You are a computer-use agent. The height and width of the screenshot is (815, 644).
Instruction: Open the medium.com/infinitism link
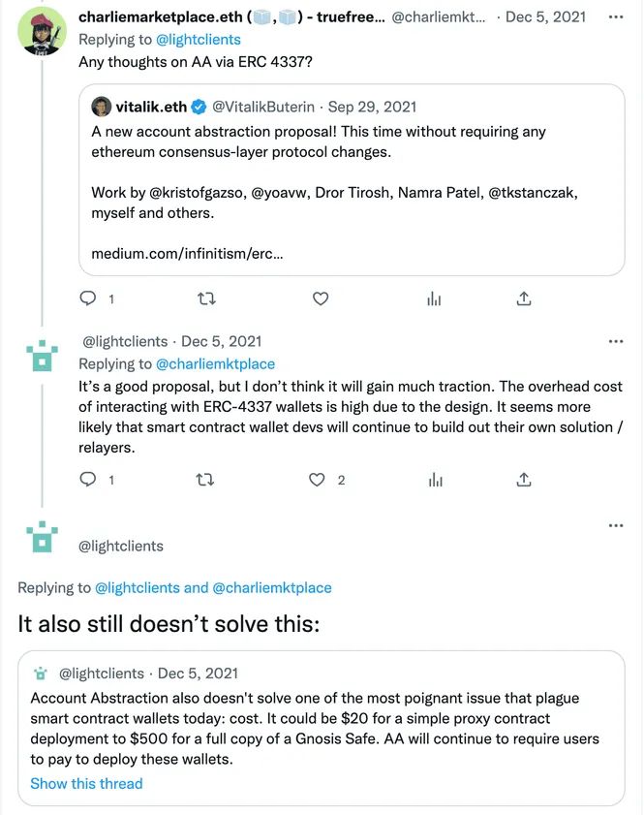(188, 254)
